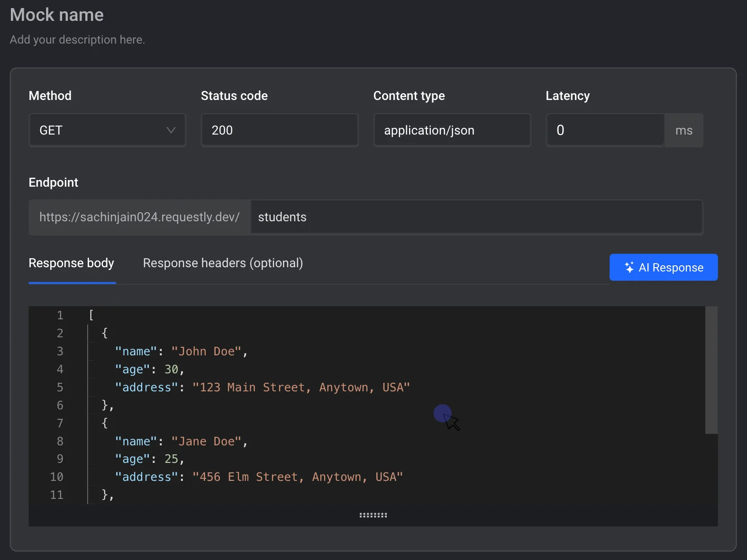Click line number 7 in the gutter
Screen dimensions: 747x560
click(x=60, y=424)
